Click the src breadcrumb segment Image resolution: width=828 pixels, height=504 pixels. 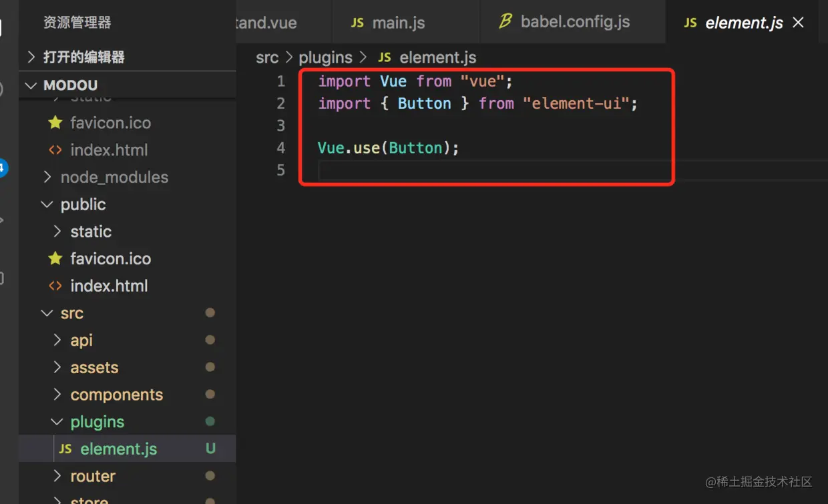[267, 57]
